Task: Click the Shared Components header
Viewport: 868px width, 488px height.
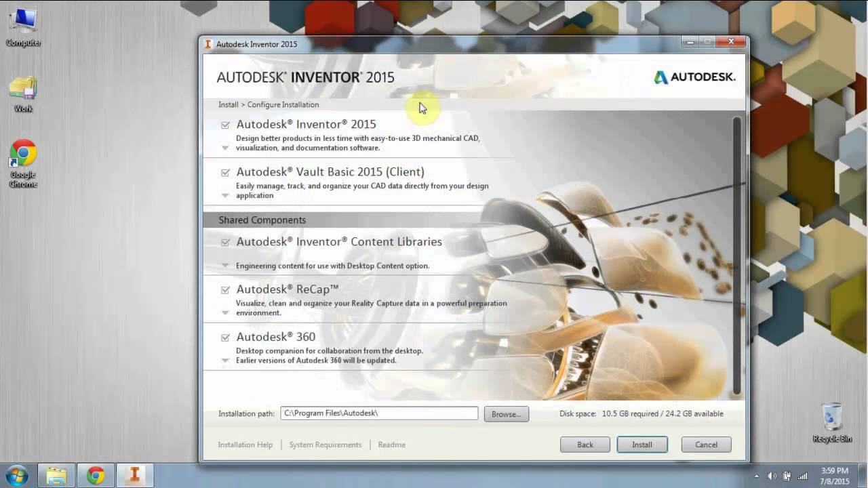Action: click(262, 220)
